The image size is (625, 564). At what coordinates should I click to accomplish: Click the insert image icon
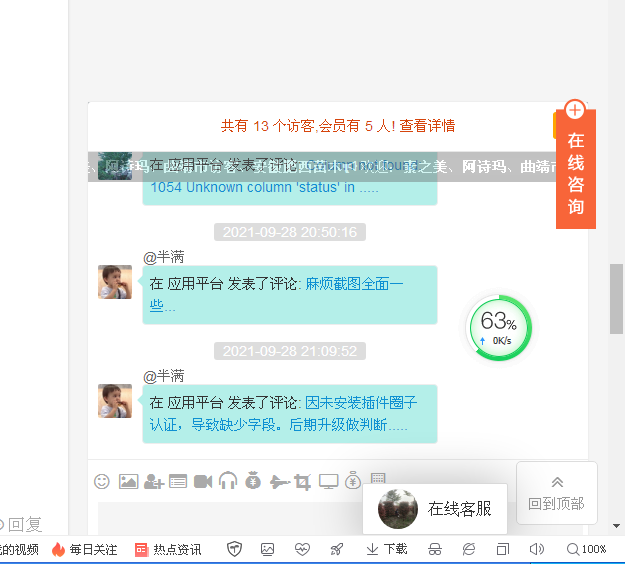click(128, 481)
